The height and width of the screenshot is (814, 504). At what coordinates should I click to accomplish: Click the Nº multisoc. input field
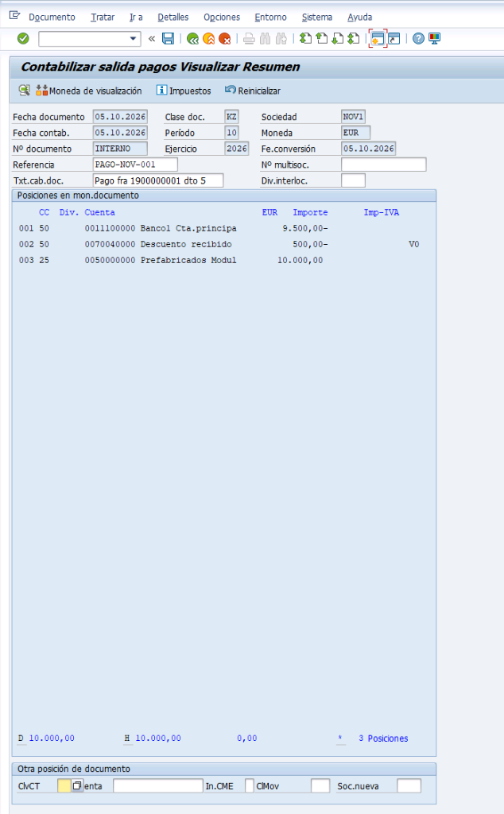pyautogui.click(x=384, y=165)
